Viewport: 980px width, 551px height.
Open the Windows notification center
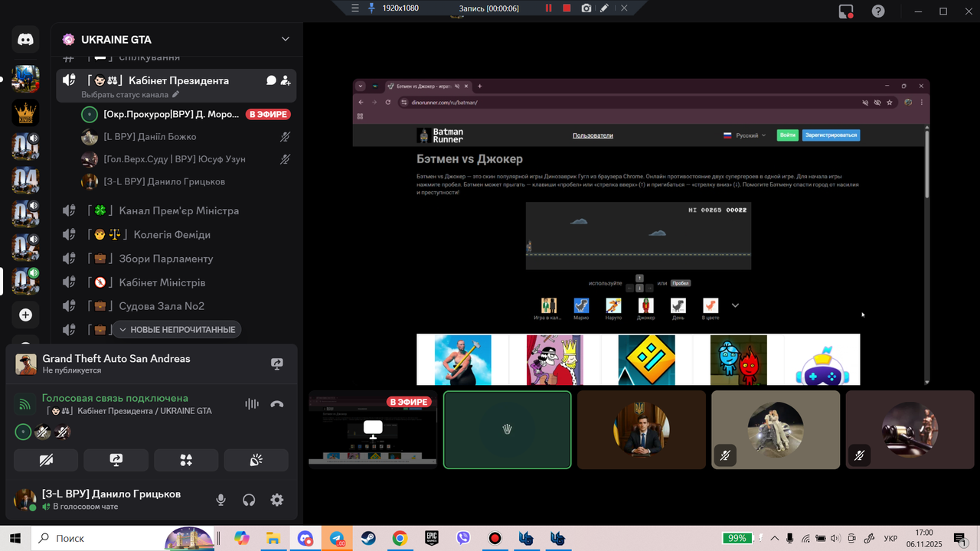tap(959, 538)
